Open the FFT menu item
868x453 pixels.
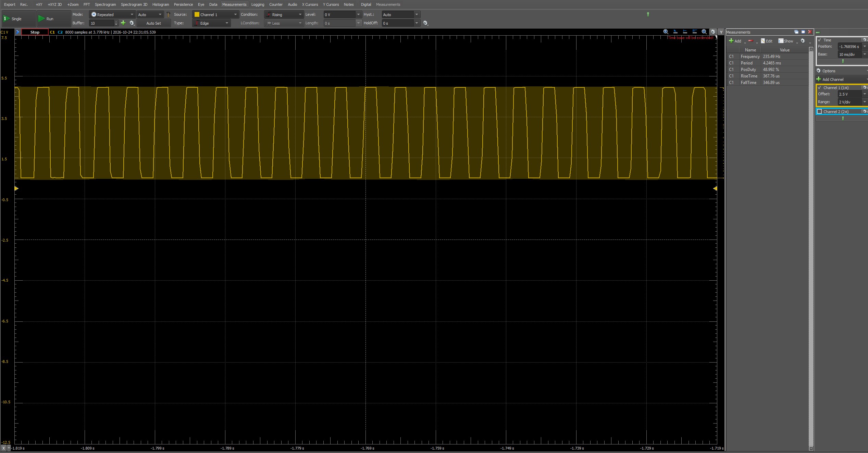click(x=87, y=4)
